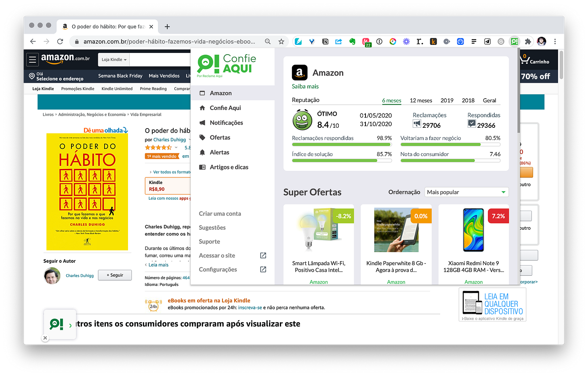Open Charles Duhigg author link beside avatar
Viewport: 588px width, 376px height.
(80, 276)
